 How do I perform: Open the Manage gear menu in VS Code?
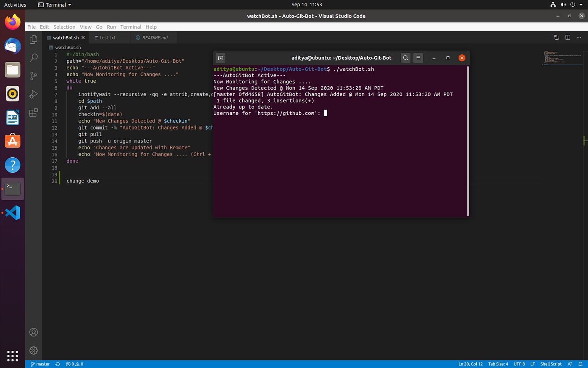pyautogui.click(x=34, y=350)
